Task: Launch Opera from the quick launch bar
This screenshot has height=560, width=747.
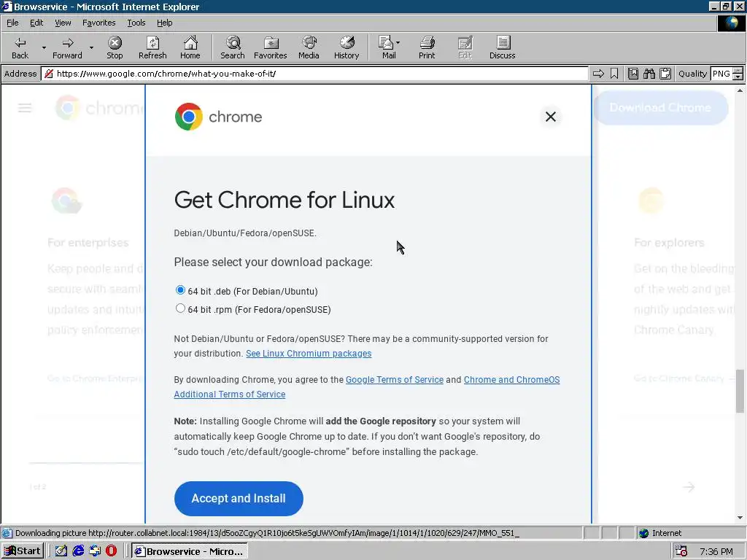Action: [x=111, y=551]
